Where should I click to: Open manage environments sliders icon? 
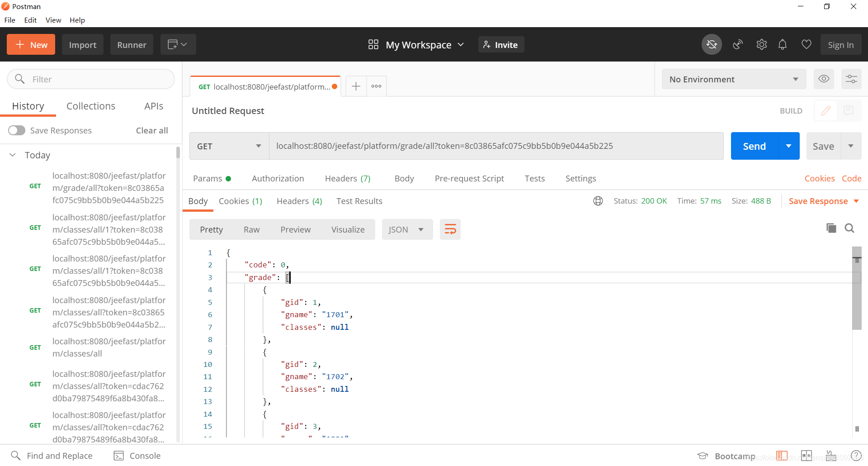[851, 79]
